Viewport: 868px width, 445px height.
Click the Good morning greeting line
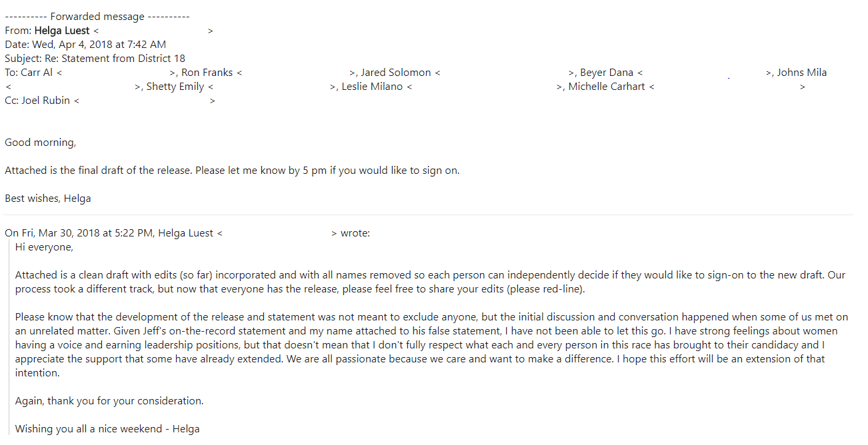[x=41, y=143]
